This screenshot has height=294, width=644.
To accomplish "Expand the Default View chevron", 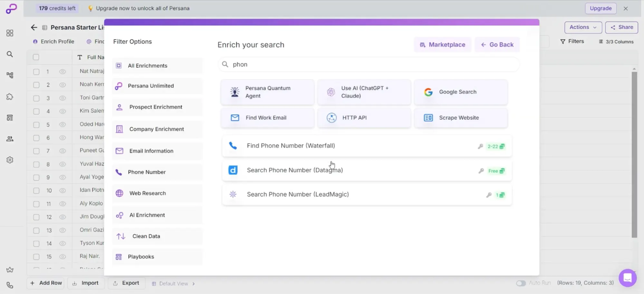I will (194, 284).
